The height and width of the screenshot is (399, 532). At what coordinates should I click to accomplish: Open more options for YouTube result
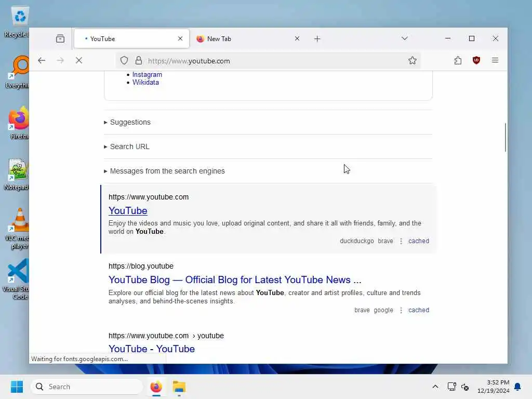point(401,241)
